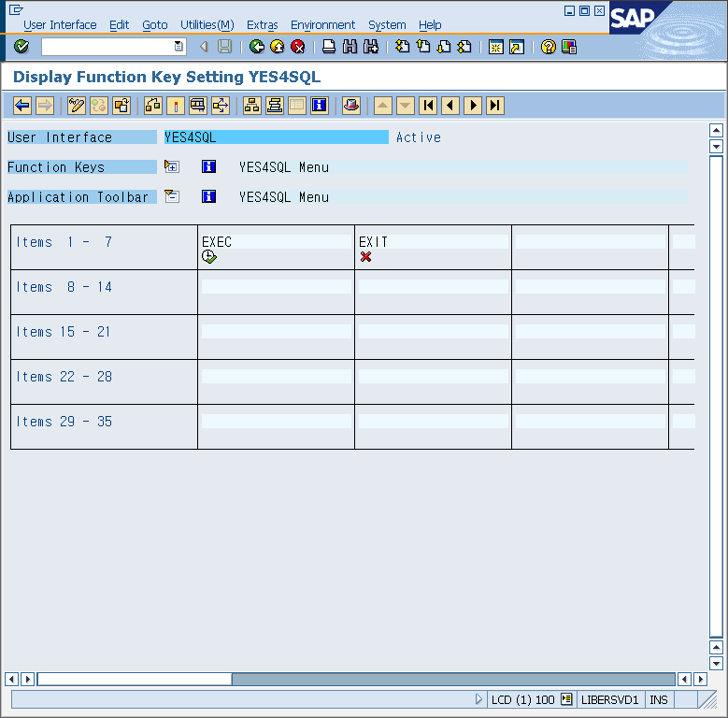Viewport: 728px width, 718px height.
Task: Jump to first item with application toolbar arrow
Action: coord(428,106)
